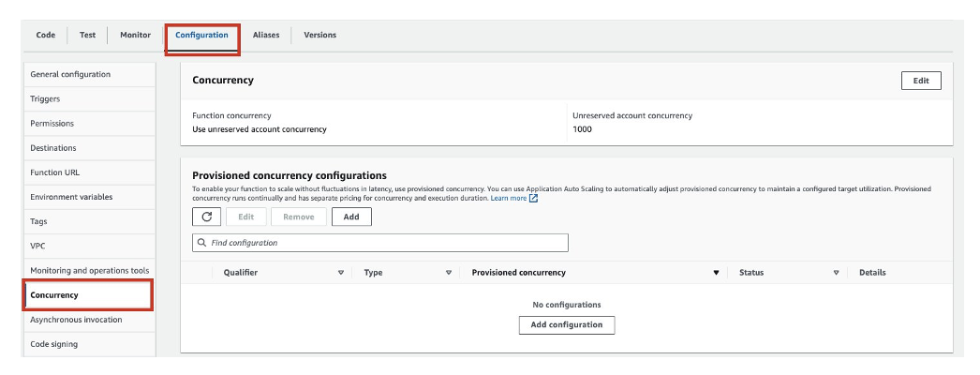Select the Versions tab
The image size is (980, 375).
[319, 36]
